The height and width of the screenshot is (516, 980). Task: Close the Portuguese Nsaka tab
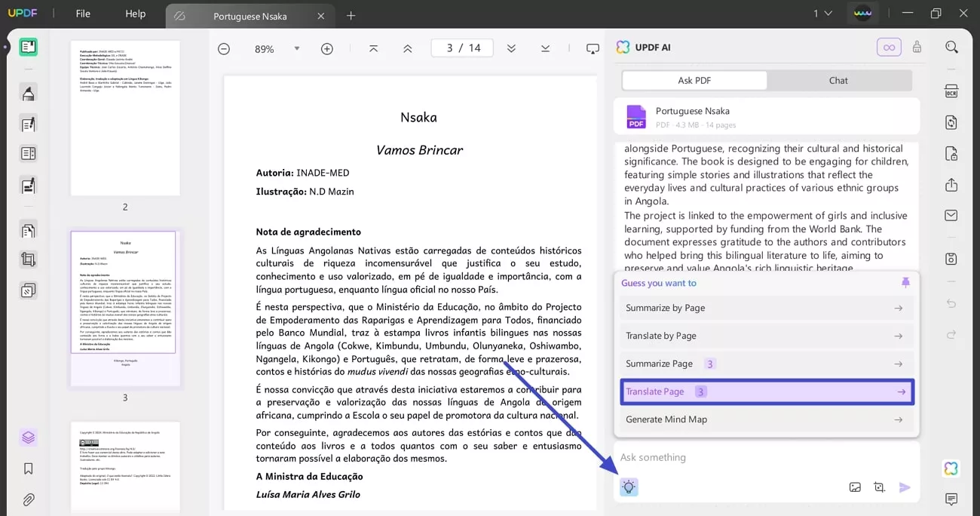point(321,16)
